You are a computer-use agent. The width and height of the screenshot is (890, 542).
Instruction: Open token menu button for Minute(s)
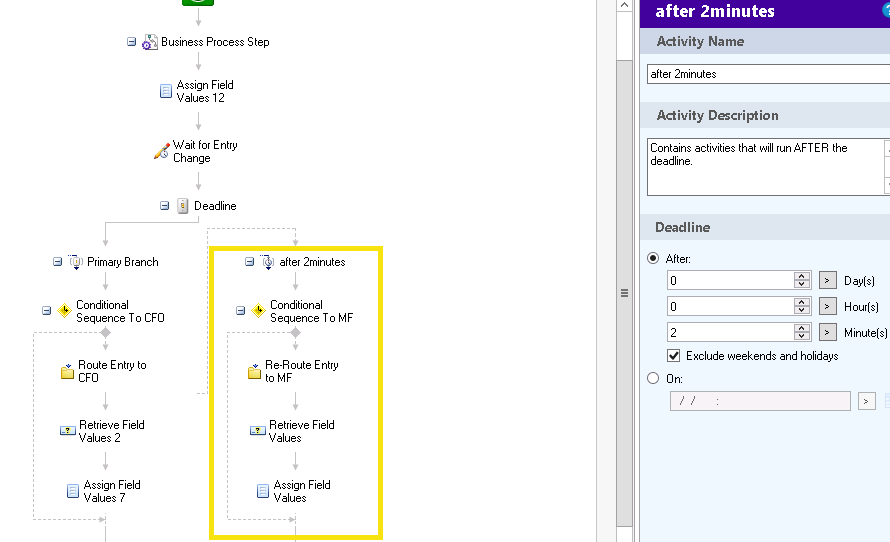828,333
